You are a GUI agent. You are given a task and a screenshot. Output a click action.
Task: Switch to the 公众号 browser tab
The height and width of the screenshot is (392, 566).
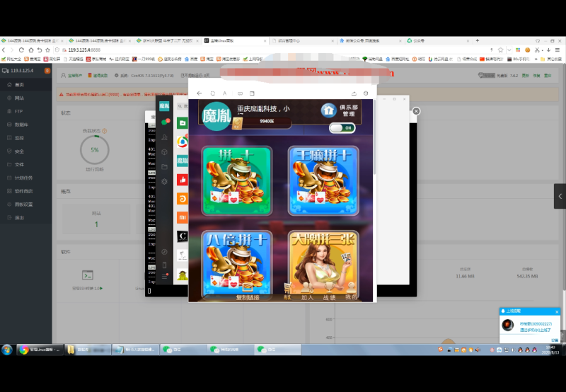[x=439, y=41]
